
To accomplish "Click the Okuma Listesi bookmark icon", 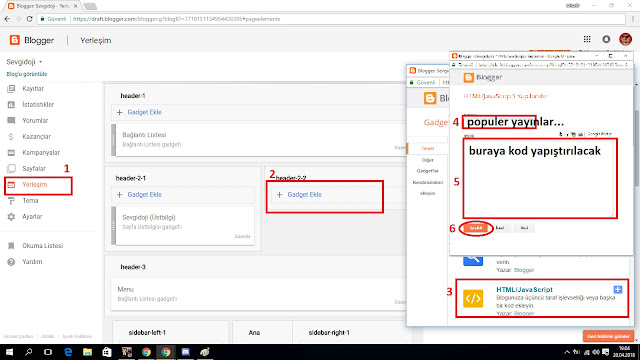I will pyautogui.click(x=11, y=246).
